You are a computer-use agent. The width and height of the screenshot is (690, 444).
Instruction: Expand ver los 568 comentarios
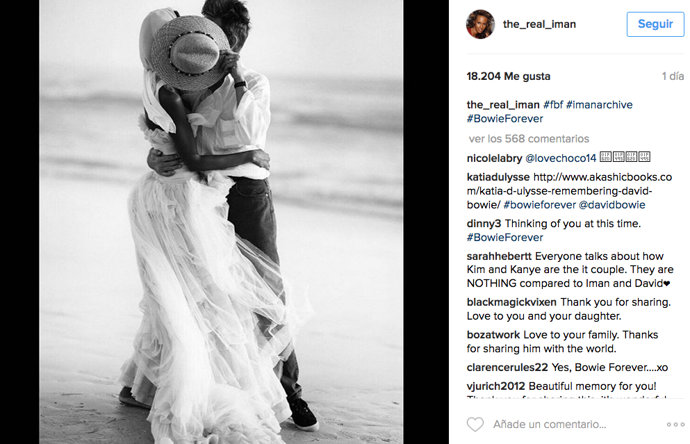(x=529, y=139)
